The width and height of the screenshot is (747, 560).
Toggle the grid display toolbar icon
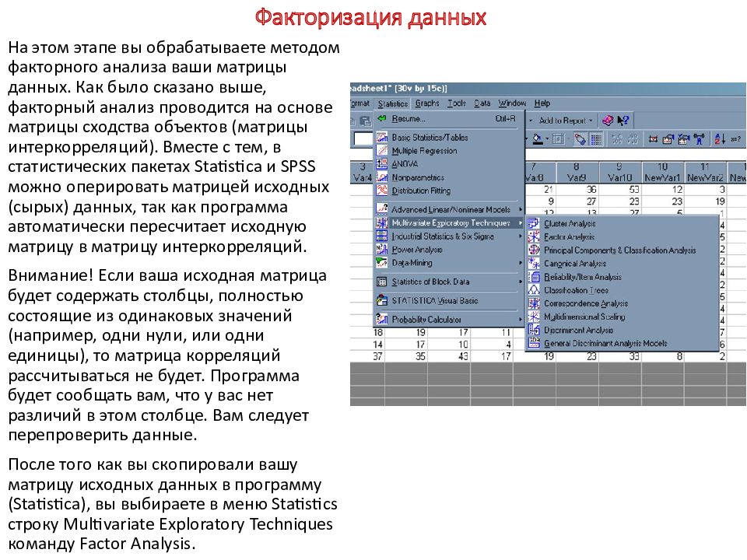[x=595, y=139]
